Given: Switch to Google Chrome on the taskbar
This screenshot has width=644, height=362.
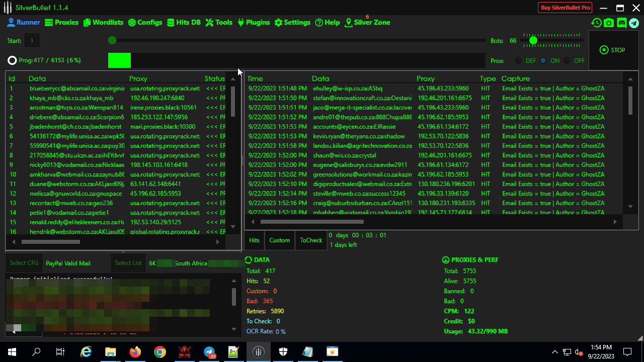Looking at the screenshot, I should pos(160,352).
